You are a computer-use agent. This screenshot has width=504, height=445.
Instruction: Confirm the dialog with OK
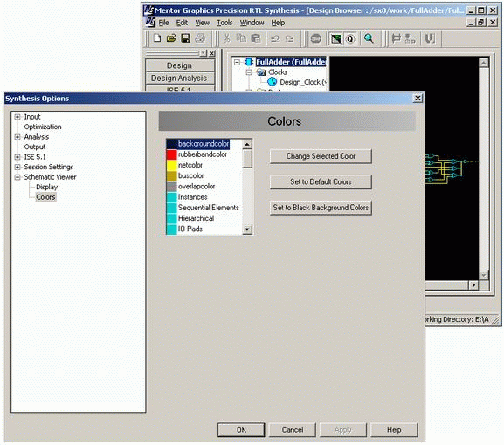click(x=241, y=429)
